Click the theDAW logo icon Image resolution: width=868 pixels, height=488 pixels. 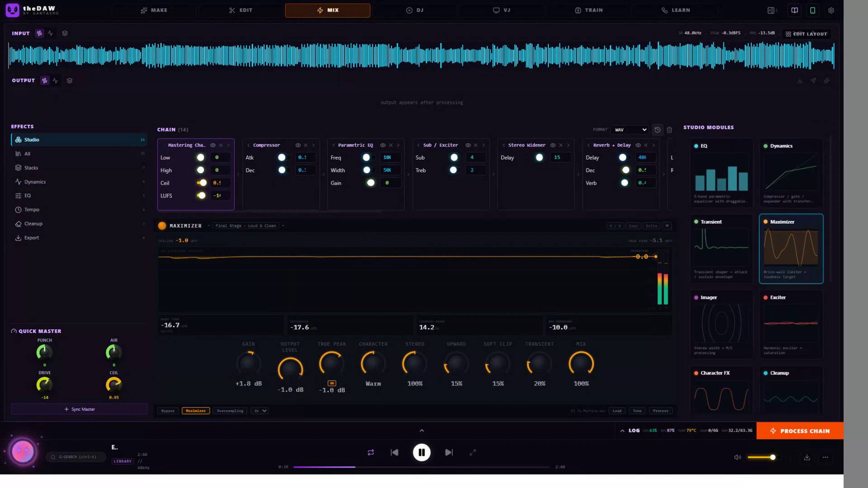point(13,10)
